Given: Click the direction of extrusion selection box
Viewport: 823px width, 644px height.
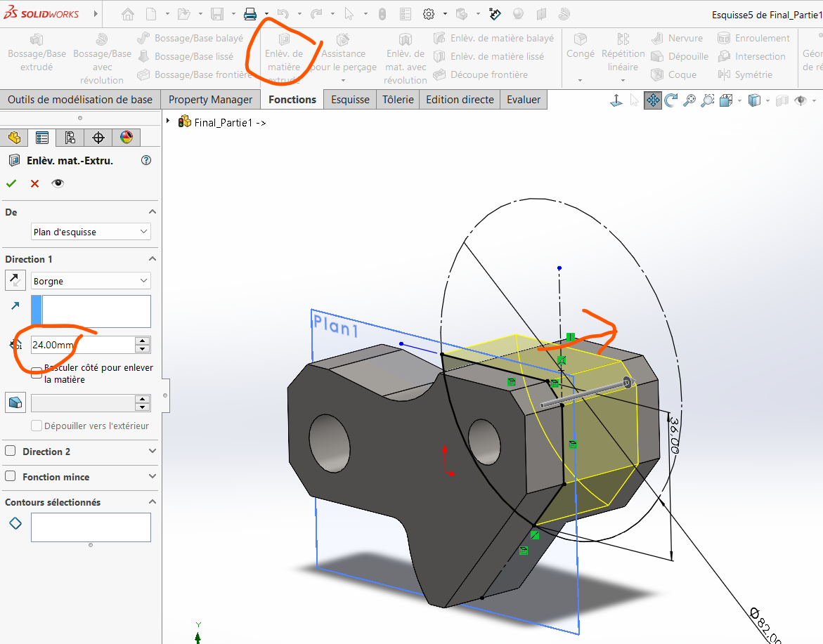Looking at the screenshot, I should (x=91, y=312).
